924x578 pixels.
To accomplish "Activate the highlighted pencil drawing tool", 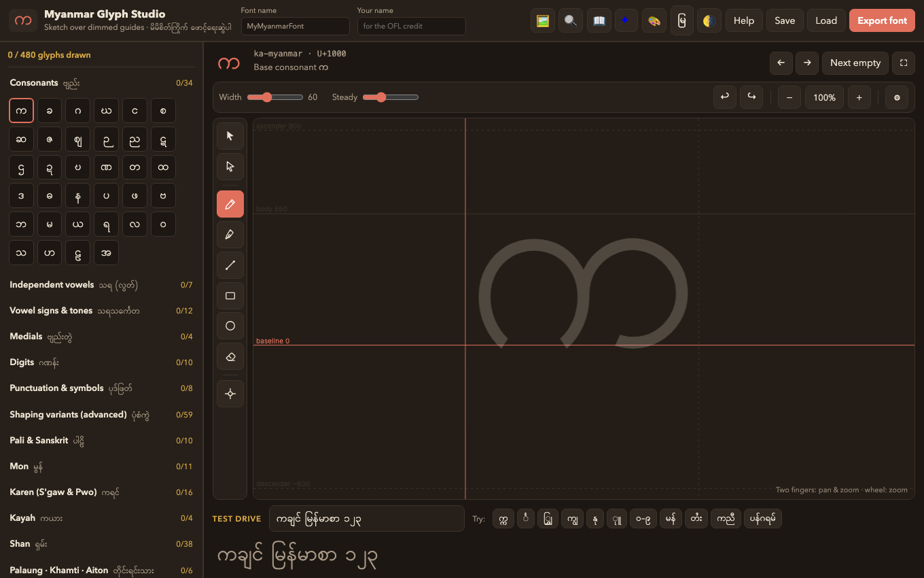I will point(230,204).
